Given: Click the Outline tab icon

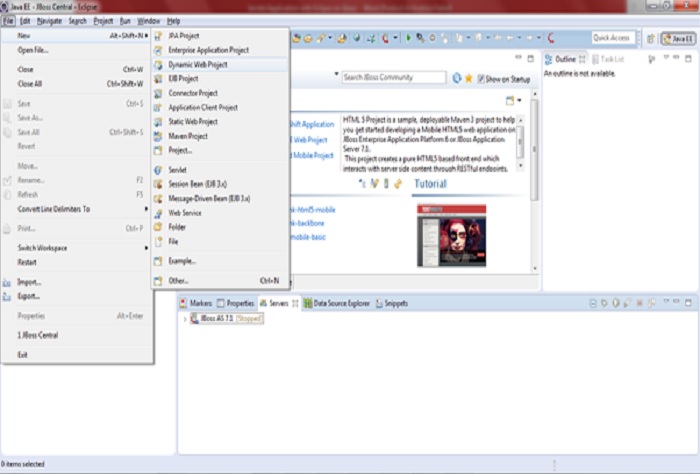Looking at the screenshot, I should [x=549, y=59].
